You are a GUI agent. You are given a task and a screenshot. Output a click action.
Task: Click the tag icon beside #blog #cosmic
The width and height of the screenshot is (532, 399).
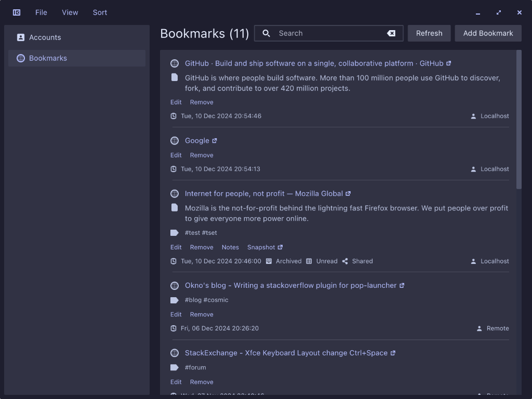pyautogui.click(x=175, y=300)
